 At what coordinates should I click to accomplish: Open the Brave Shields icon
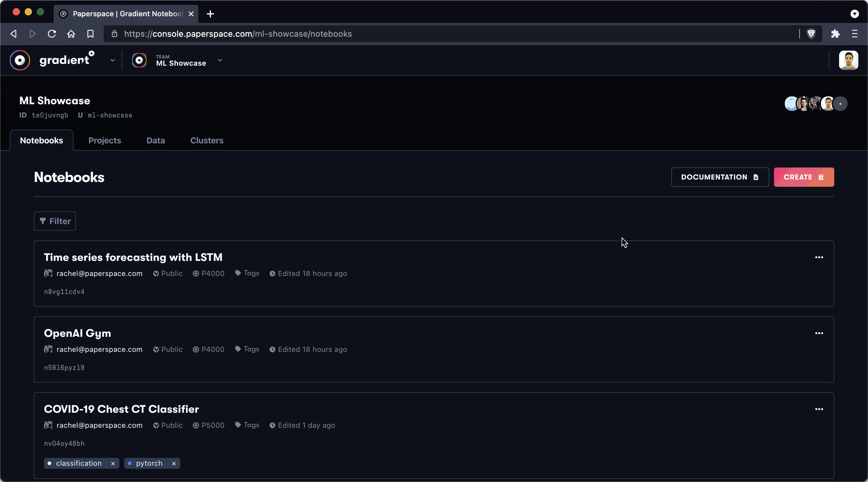[x=811, y=34]
